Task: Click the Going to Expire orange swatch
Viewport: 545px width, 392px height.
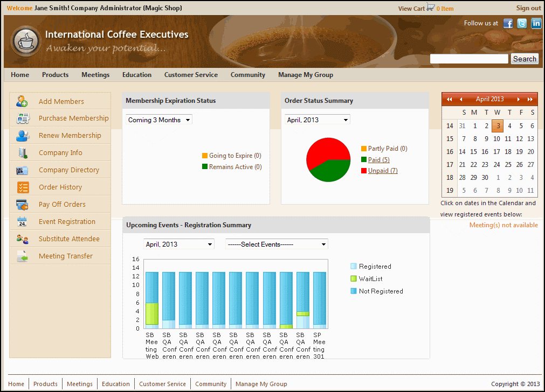Action: 205,155
